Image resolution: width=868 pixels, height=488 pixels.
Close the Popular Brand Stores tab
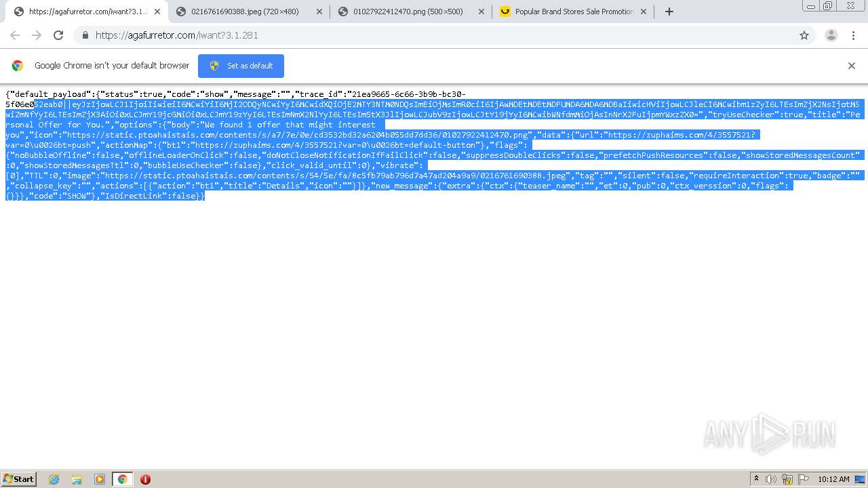coord(644,12)
